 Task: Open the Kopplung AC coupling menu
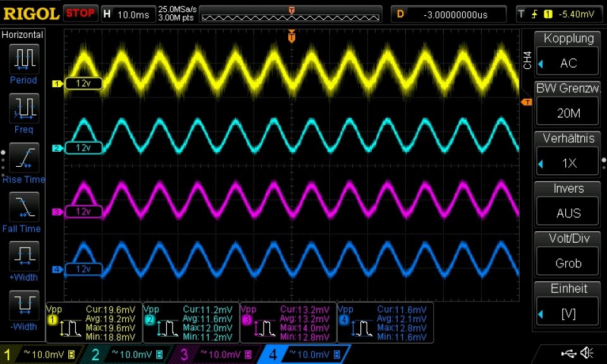pos(568,53)
